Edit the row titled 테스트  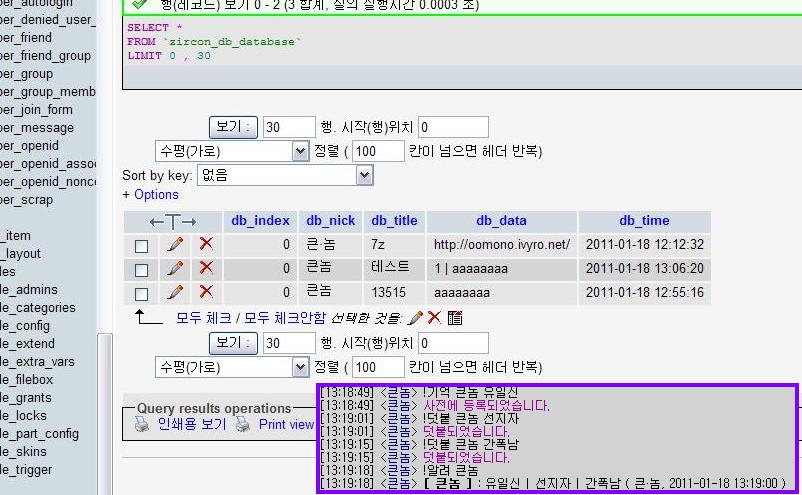pyautogui.click(x=175, y=268)
